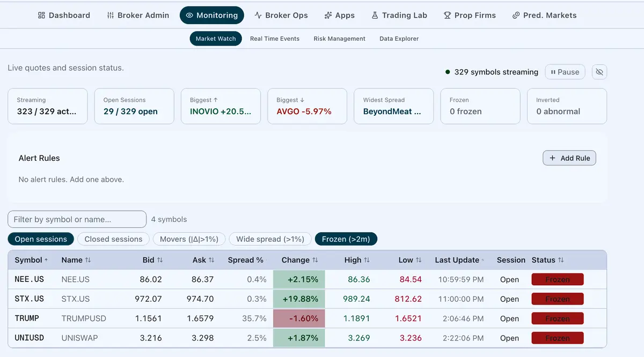Navigate to Prop Firms
The height and width of the screenshot is (357, 644).
[470, 15]
